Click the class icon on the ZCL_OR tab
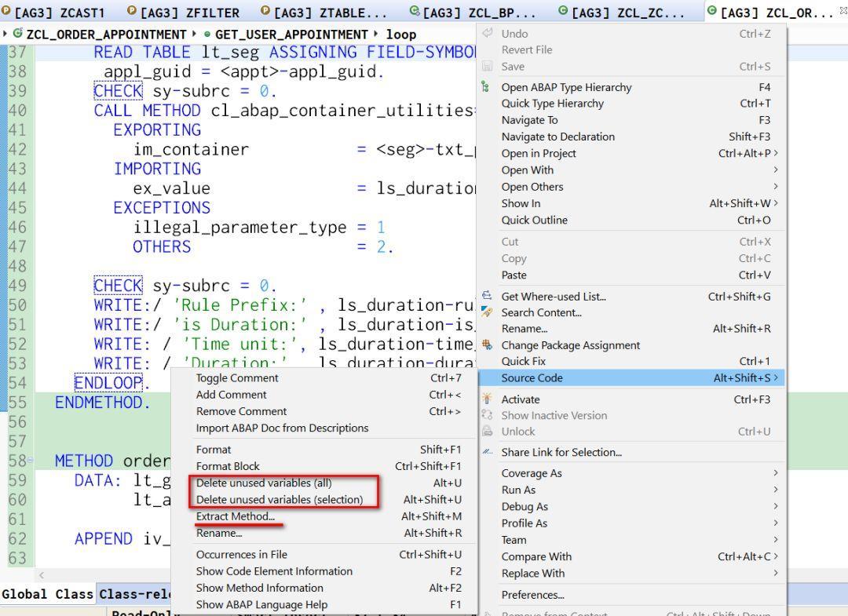This screenshot has width=848, height=616. [x=712, y=11]
